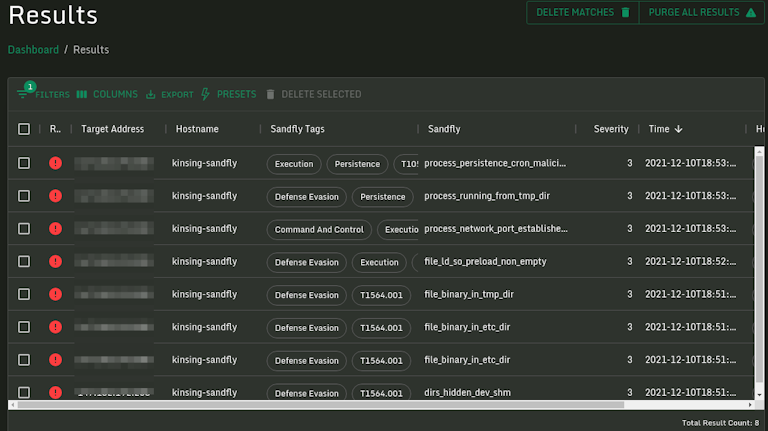Click the horizontal scrollbar left arrow
Viewport: 768px width, 431px height.
[x=13, y=405]
